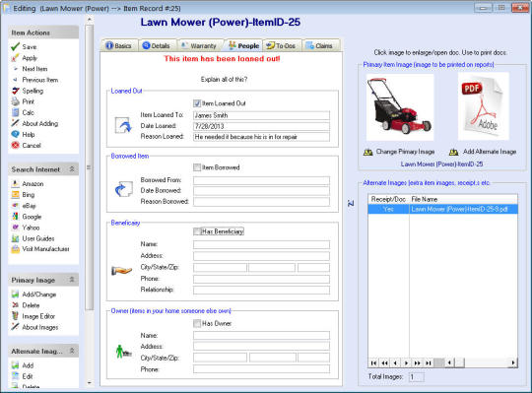
Task: Click the Borrowed From field
Action: pos(261,180)
